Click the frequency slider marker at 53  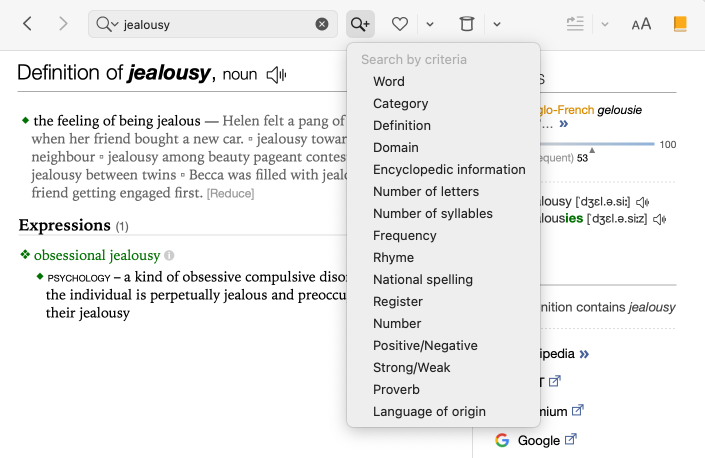point(592,150)
